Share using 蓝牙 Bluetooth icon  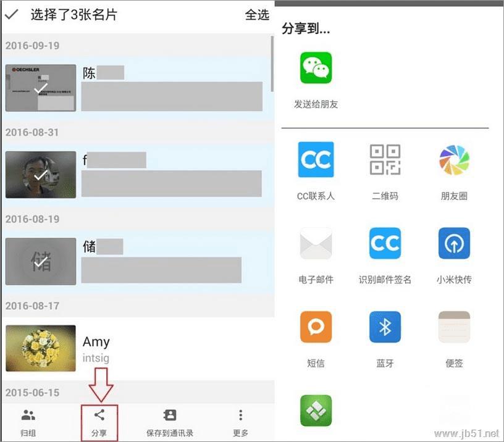[385, 327]
